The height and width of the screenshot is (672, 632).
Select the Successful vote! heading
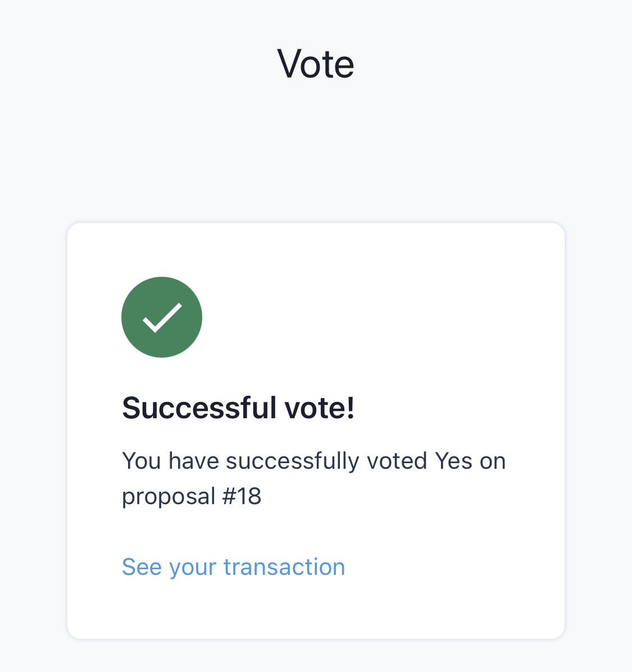coord(238,408)
